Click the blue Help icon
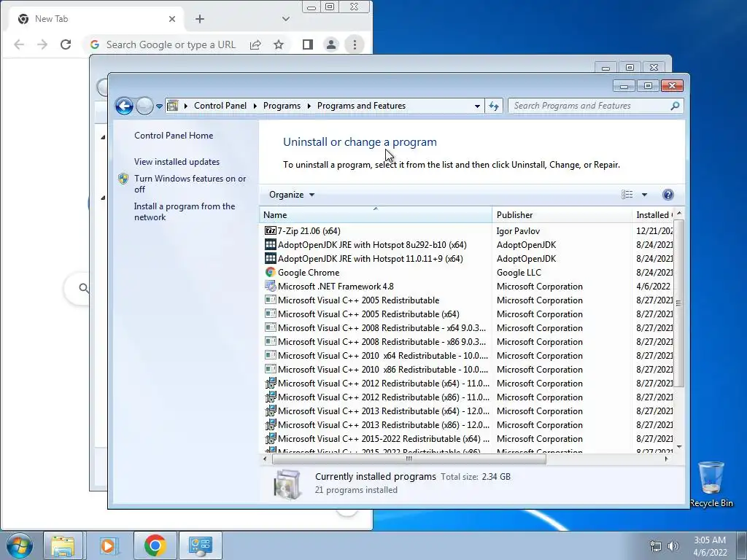This screenshot has height=560, width=747. click(x=668, y=194)
